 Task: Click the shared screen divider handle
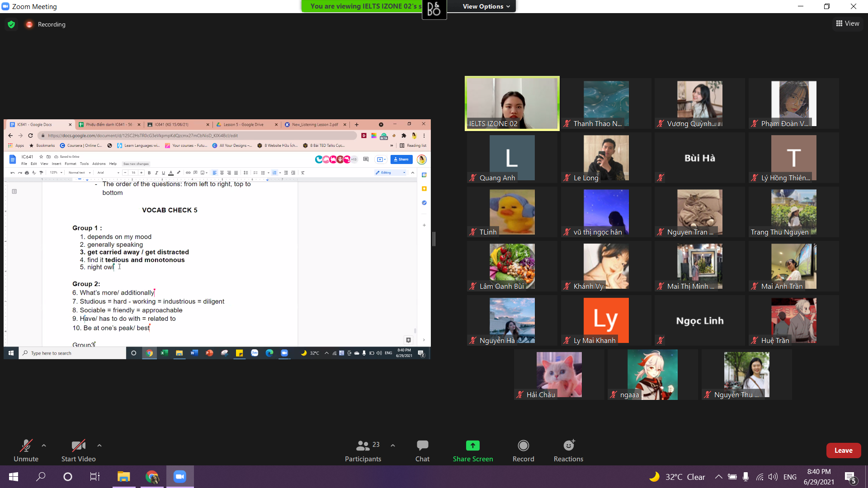pos(434,239)
